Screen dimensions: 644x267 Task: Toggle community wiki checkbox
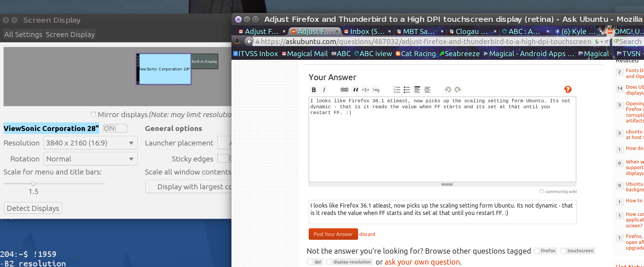pyautogui.click(x=542, y=191)
